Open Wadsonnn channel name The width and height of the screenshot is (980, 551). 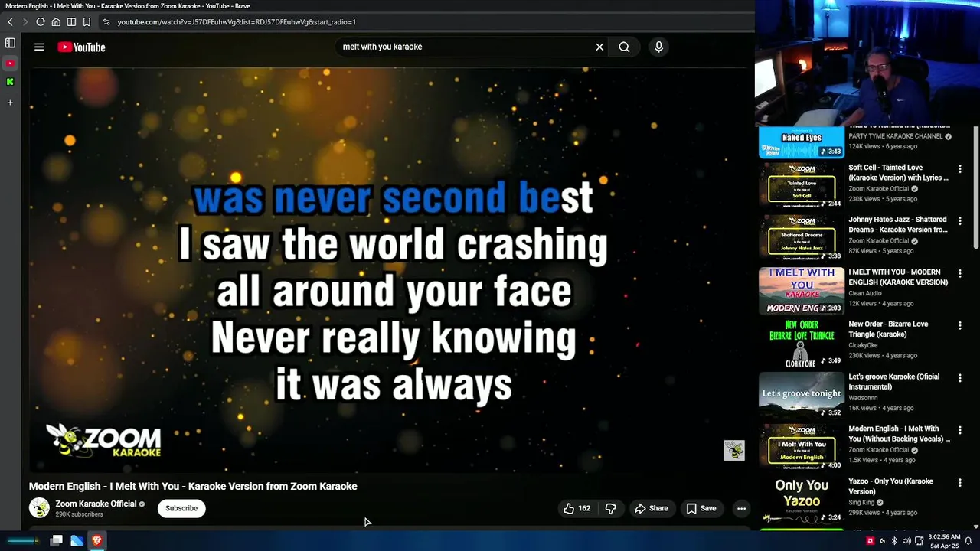tap(863, 398)
